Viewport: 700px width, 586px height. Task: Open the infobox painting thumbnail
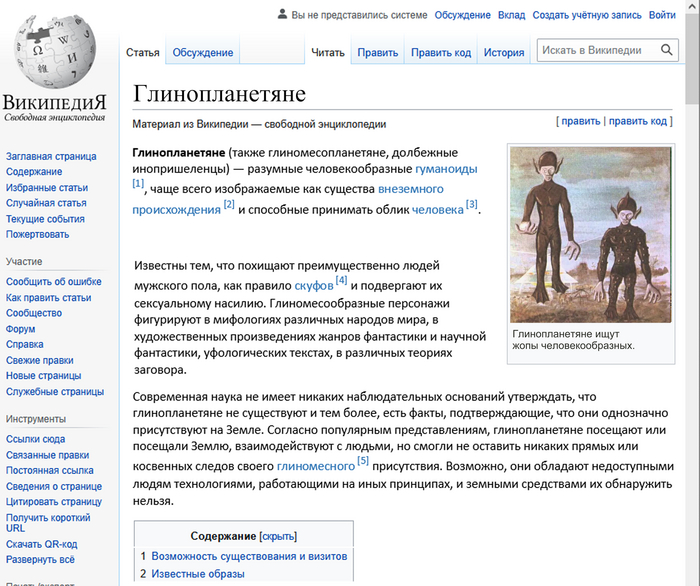pos(591,235)
